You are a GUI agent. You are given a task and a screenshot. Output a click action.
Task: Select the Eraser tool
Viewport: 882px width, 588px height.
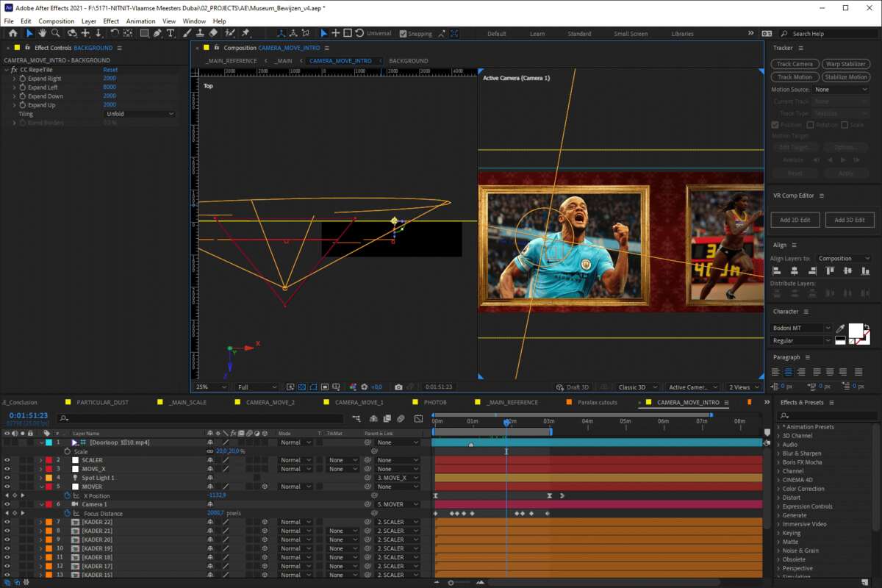213,33
